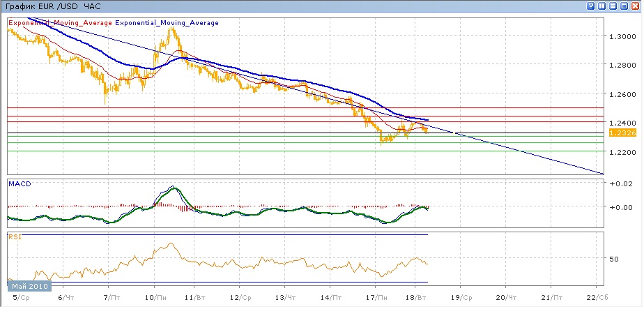
Task: Click the 1.2600 price axis label
Action: pyautogui.click(x=621, y=94)
